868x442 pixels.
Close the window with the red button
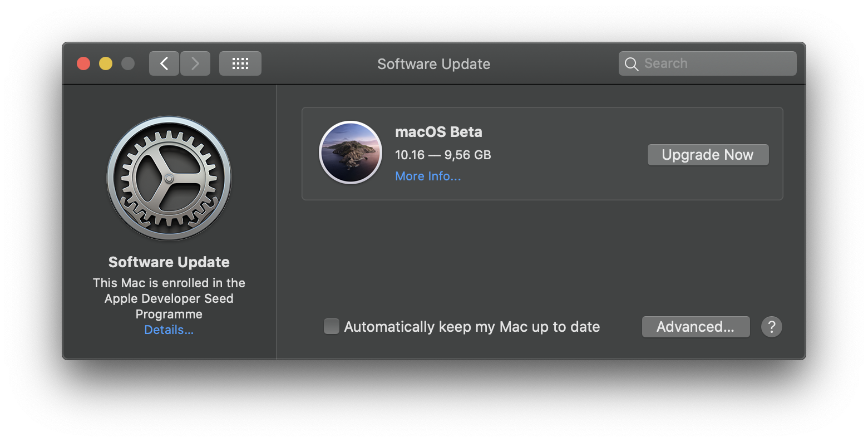coord(83,63)
